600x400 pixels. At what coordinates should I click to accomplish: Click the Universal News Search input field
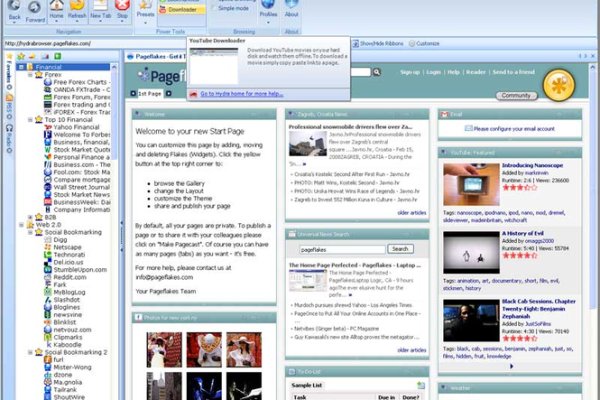click(342, 248)
